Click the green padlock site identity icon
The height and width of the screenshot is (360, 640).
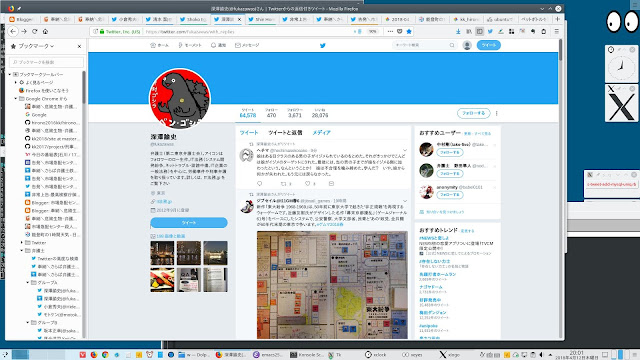click(102, 31)
